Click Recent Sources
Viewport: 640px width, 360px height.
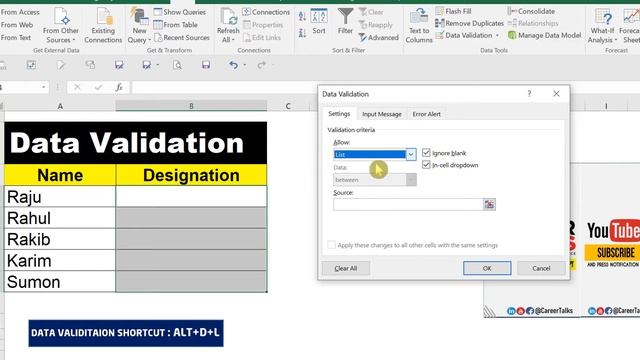[182, 38]
